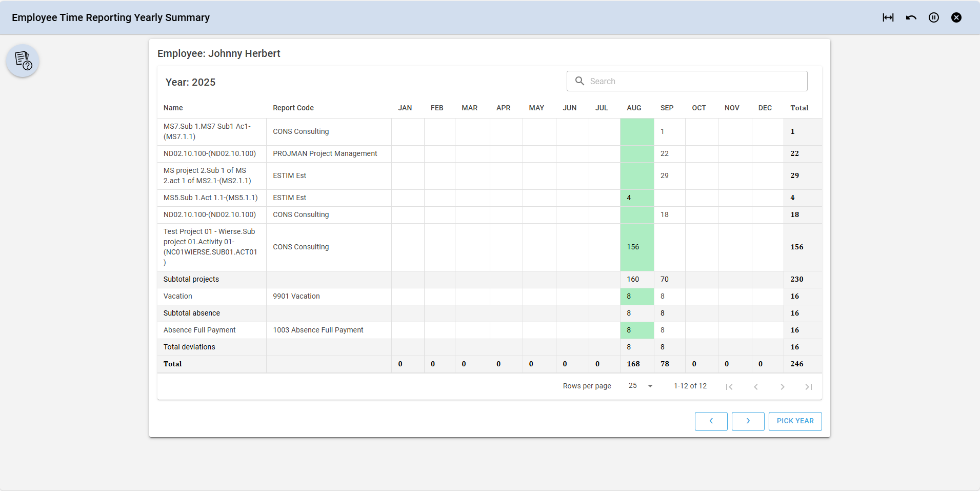Click the AUG column header
980x491 pixels.
[634, 108]
